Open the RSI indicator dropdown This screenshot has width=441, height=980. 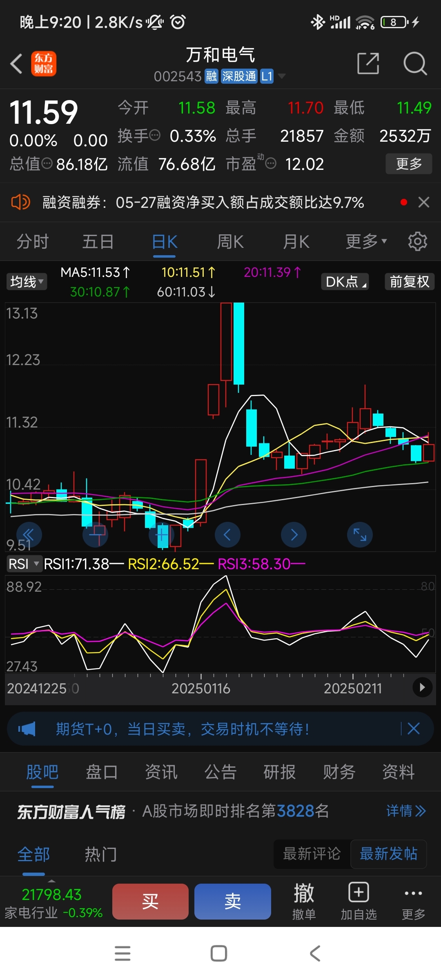click(x=24, y=564)
